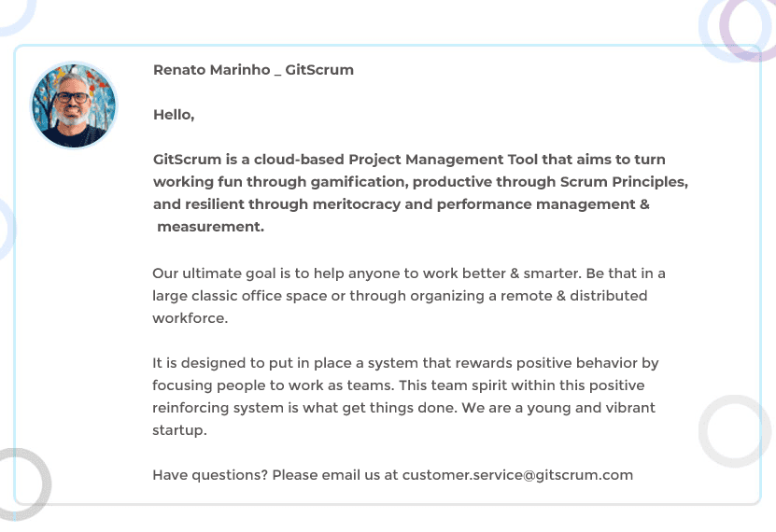Click the blue ring on the left edge
Viewport: 776px width, 532px height.
4,230
